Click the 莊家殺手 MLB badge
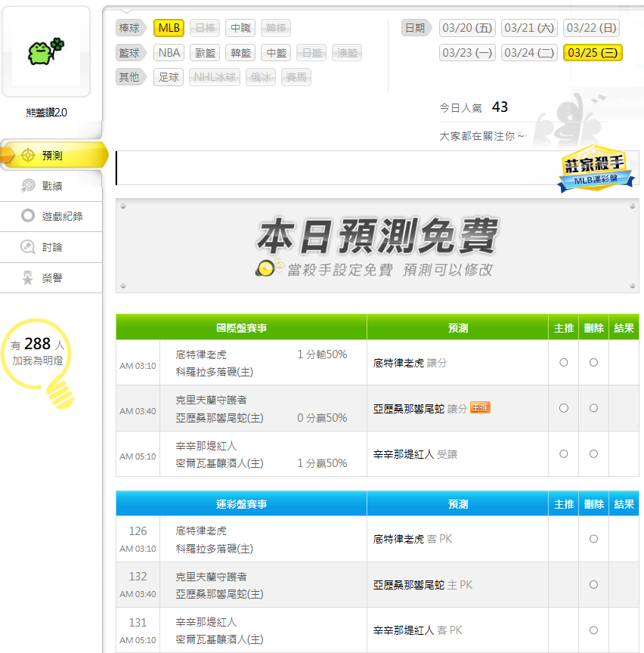The image size is (644, 653). [595, 169]
